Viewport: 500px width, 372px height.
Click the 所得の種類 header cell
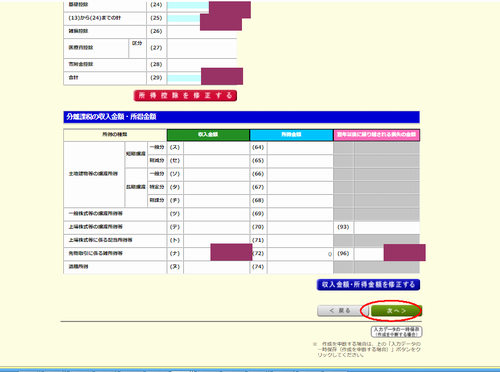[115, 135]
